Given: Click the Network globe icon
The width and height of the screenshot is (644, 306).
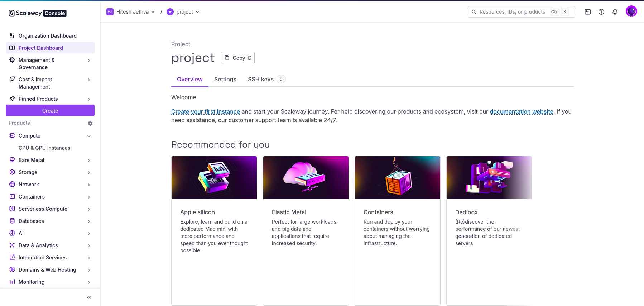Looking at the screenshot, I should [x=12, y=184].
